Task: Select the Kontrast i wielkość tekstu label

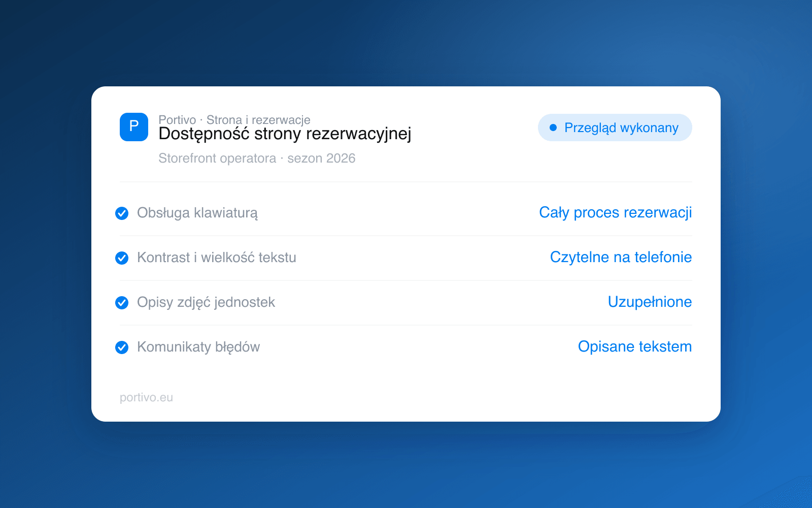Action: [217, 258]
